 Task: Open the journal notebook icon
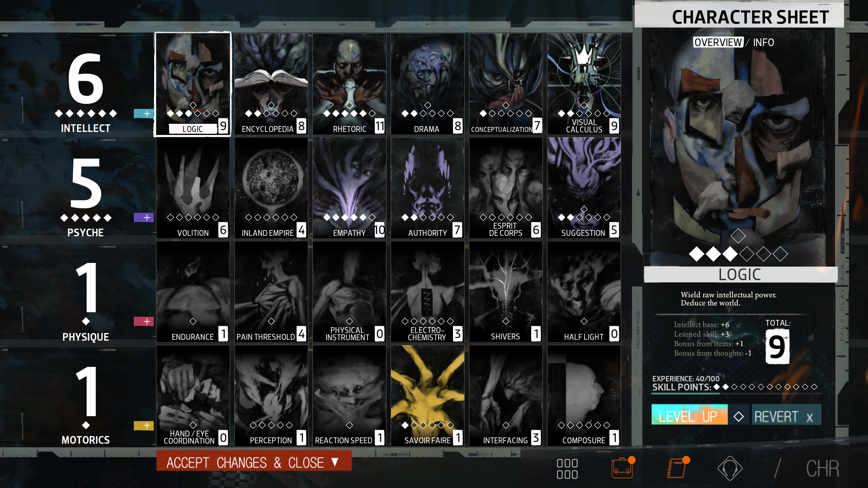click(x=677, y=468)
